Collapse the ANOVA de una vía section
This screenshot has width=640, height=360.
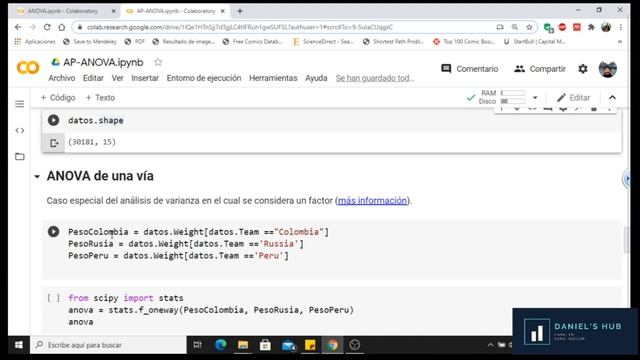click(x=37, y=177)
